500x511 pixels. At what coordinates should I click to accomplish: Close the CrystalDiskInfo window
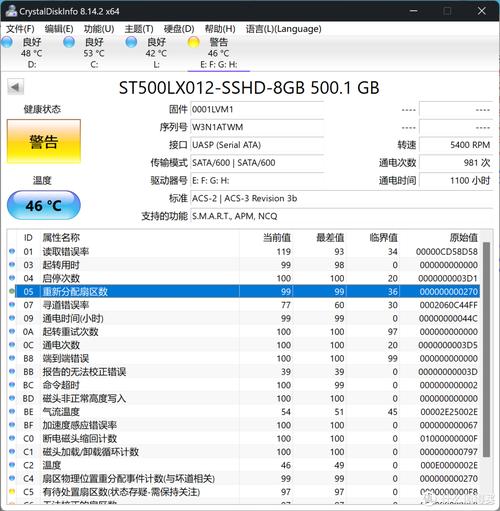[x=481, y=11]
